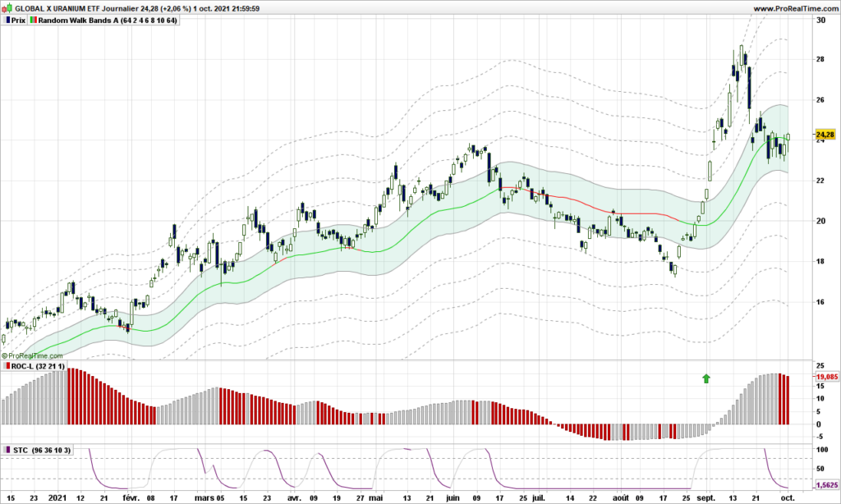Screen dimensions: 841x504
Task: Click the mai month label
Action: point(375,497)
